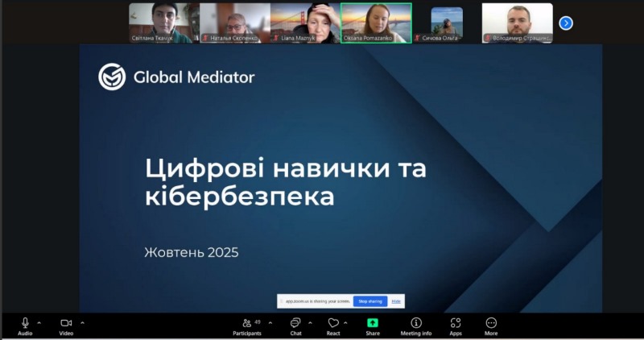Toggle the Video camera icon
Screen dimensions: 644x340
(66, 323)
